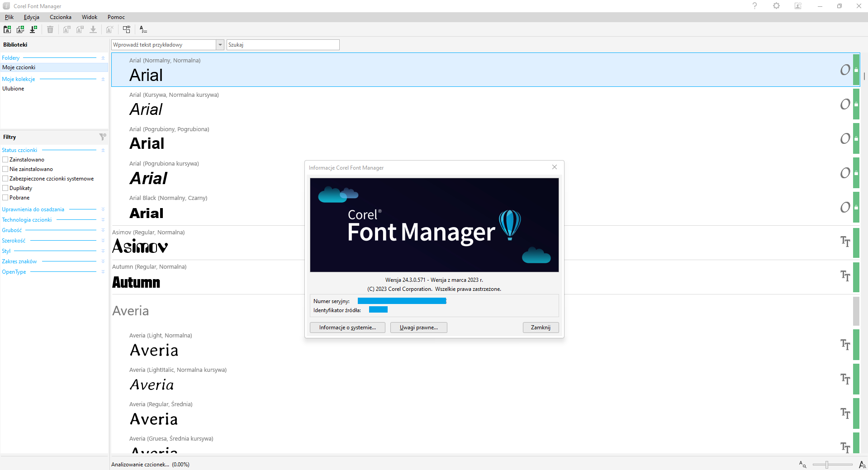Click TrueType icon on Averia LightItalic row
The image size is (868, 470).
click(845, 379)
